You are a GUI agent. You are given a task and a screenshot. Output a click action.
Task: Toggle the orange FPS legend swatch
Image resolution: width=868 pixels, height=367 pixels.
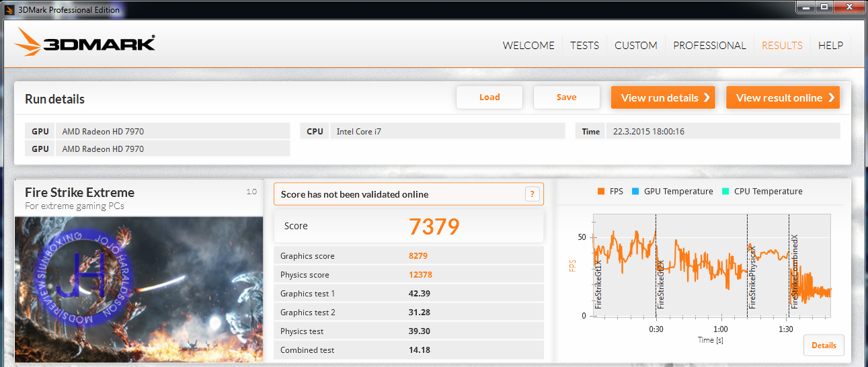(x=601, y=192)
